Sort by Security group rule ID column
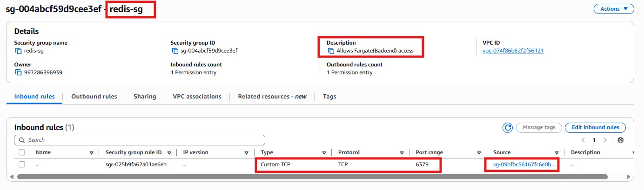 click(169, 153)
